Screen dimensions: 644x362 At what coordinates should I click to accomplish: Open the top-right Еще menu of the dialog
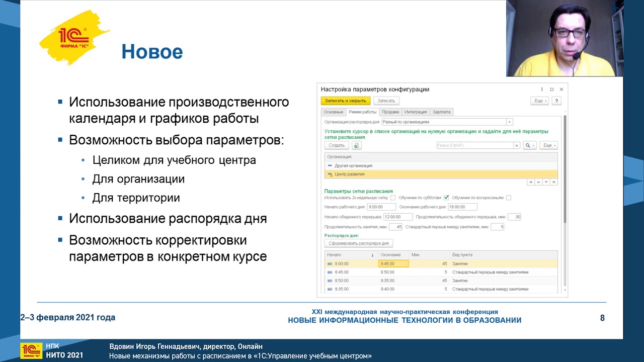click(x=539, y=101)
